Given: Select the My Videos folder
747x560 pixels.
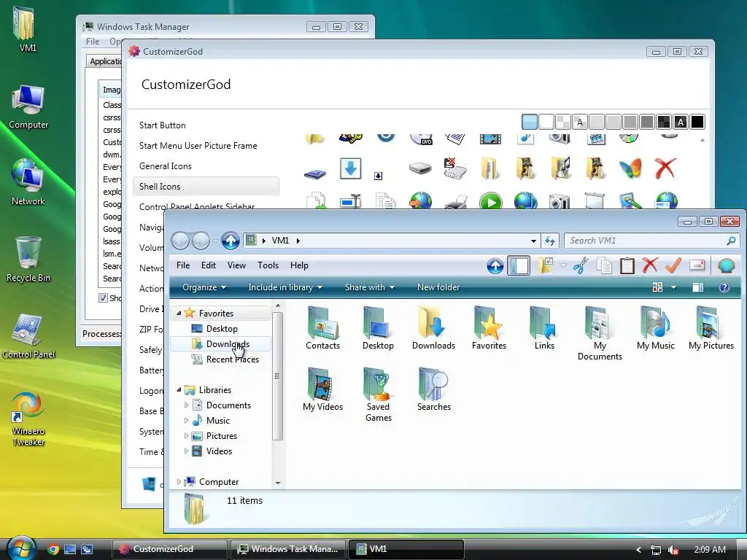Looking at the screenshot, I should (322, 389).
